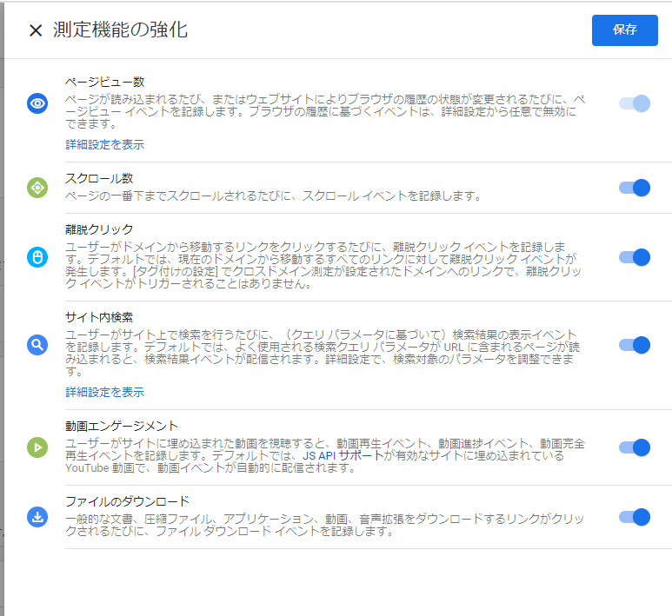Follow the JS API サポート link
Image resolution: width=672 pixels, height=616 pixels.
point(343,455)
